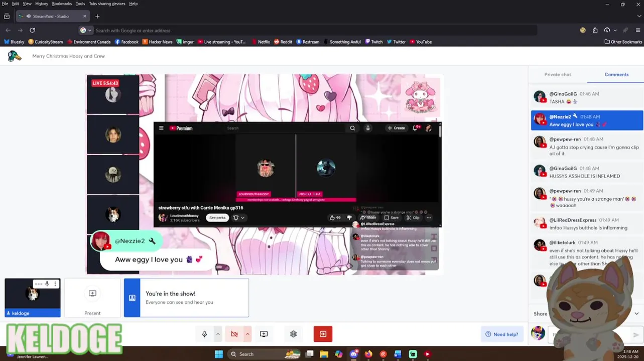Open the Hacker News bookmark
This screenshot has width=644, height=361.
[157, 42]
